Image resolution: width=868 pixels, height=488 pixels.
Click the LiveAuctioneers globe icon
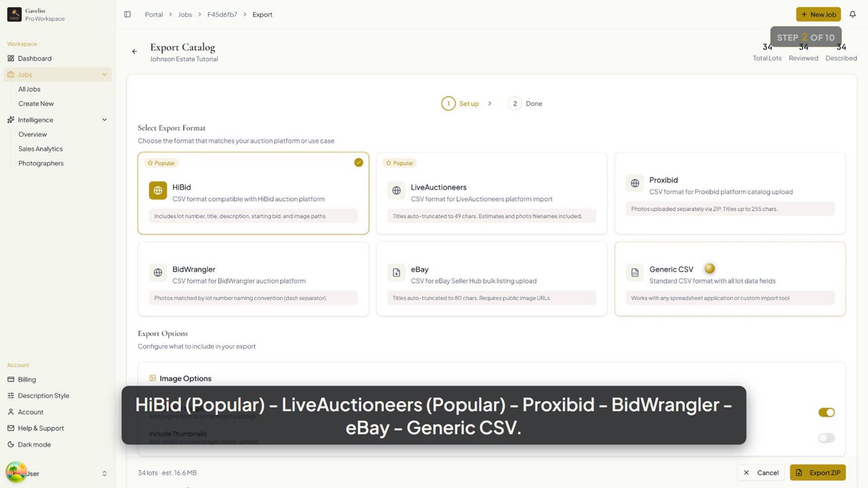397,190
